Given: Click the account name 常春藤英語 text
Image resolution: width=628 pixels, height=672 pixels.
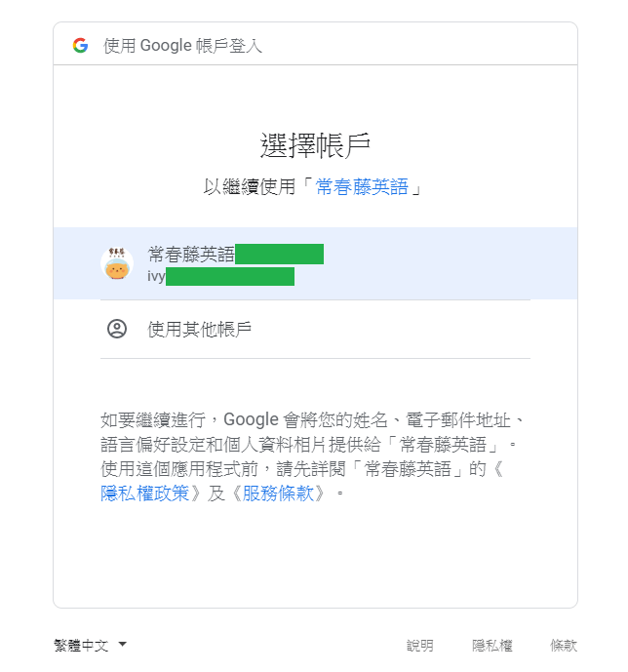Looking at the screenshot, I should pos(191,255).
